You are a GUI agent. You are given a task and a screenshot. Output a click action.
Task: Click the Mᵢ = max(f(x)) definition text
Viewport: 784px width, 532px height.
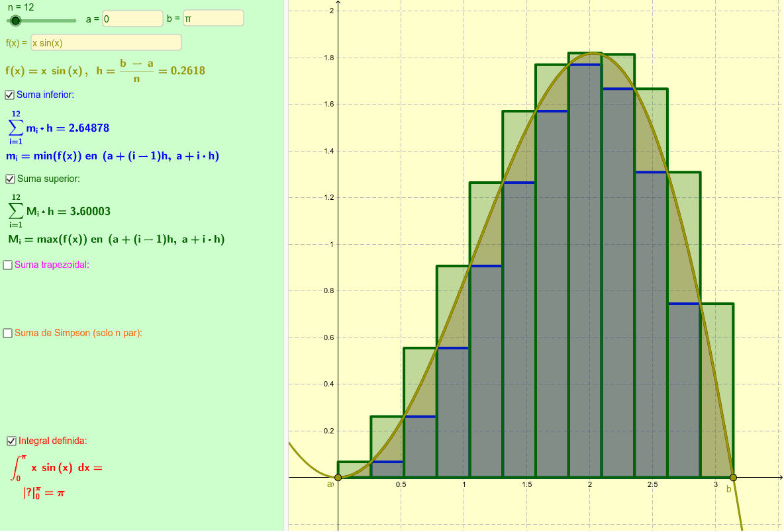point(117,240)
